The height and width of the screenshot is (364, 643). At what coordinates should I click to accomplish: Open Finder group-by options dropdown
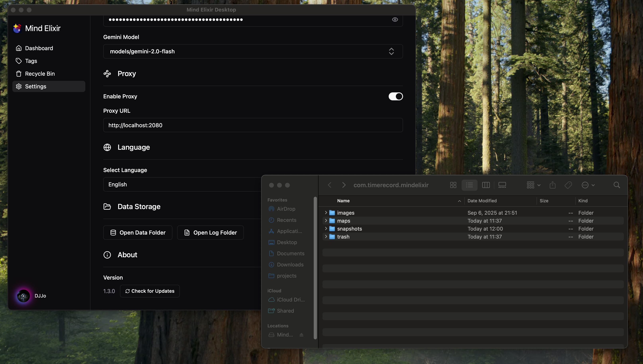(533, 185)
